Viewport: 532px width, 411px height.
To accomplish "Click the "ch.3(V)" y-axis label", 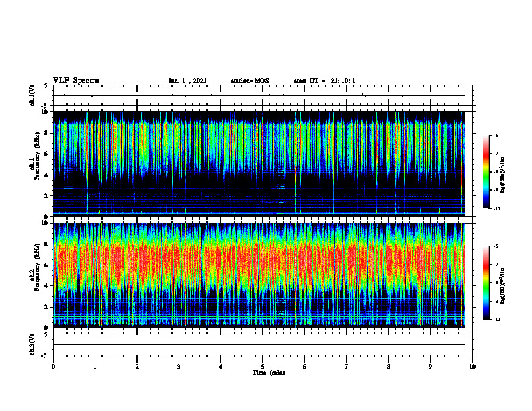I will [32, 345].
